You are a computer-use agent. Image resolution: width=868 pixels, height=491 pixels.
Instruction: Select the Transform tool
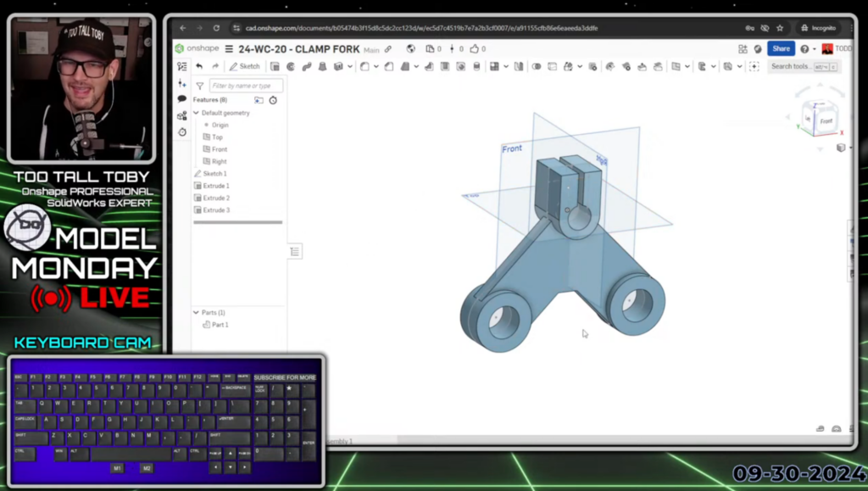tap(568, 66)
